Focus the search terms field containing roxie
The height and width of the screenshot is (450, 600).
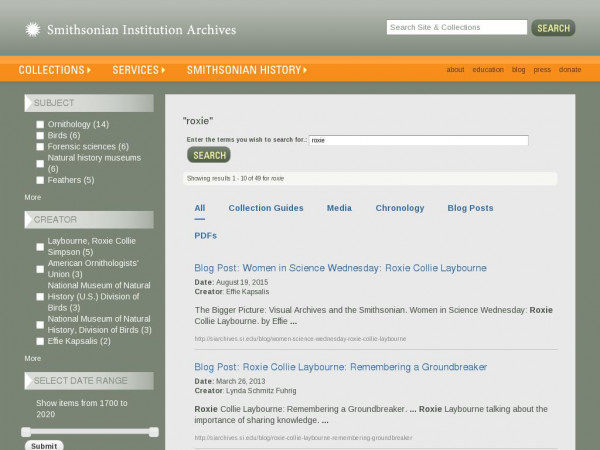pos(419,140)
